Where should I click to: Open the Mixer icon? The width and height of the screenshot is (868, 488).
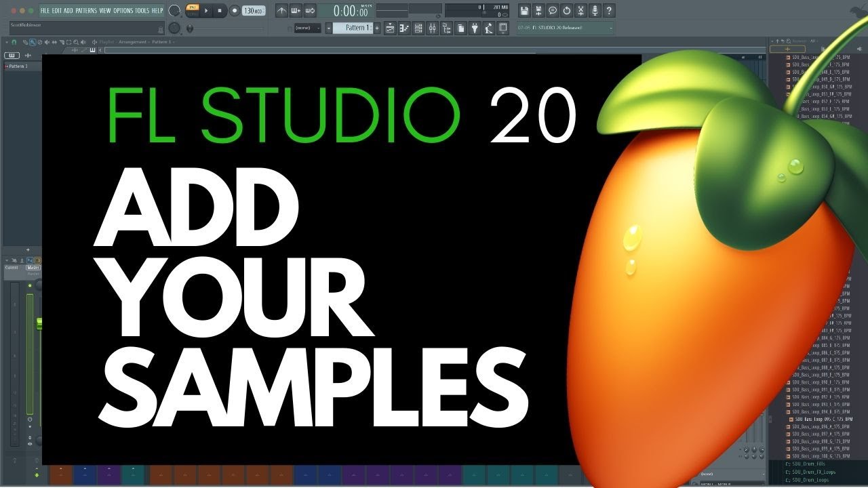click(x=433, y=28)
